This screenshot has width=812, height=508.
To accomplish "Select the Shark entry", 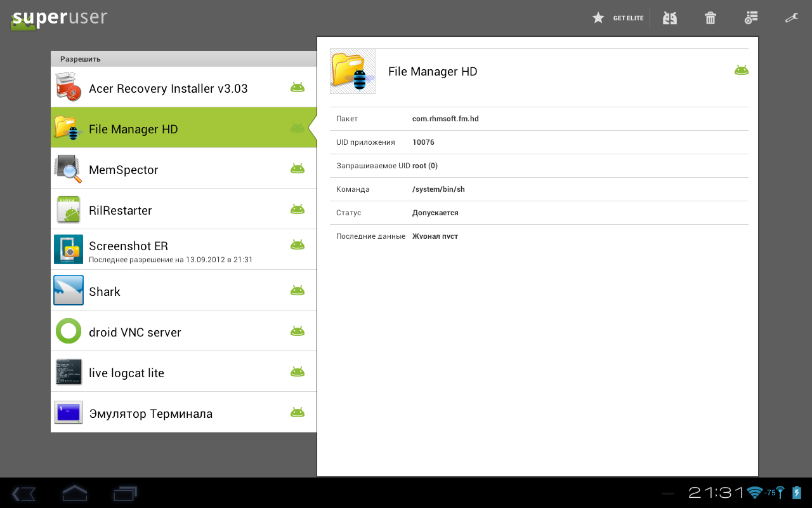I will coord(183,290).
